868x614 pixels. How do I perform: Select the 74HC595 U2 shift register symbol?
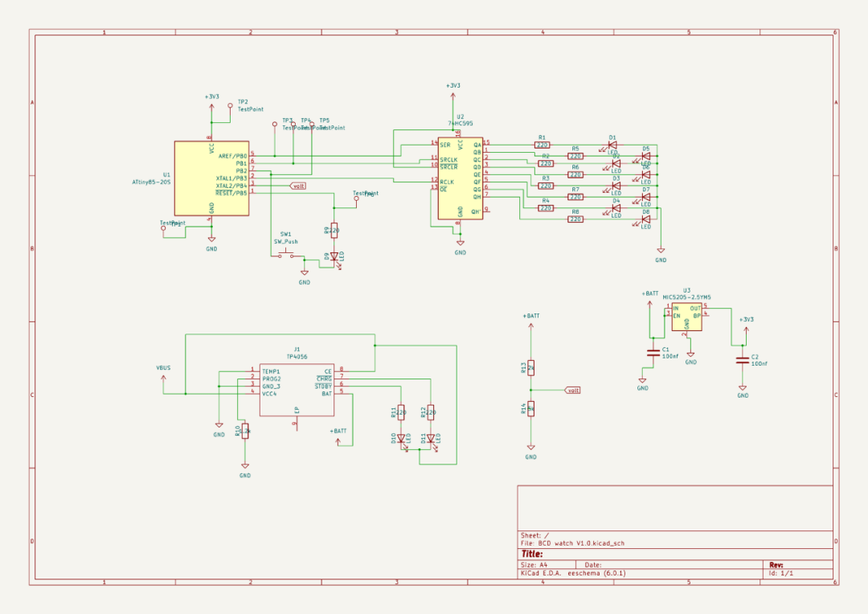460,178
